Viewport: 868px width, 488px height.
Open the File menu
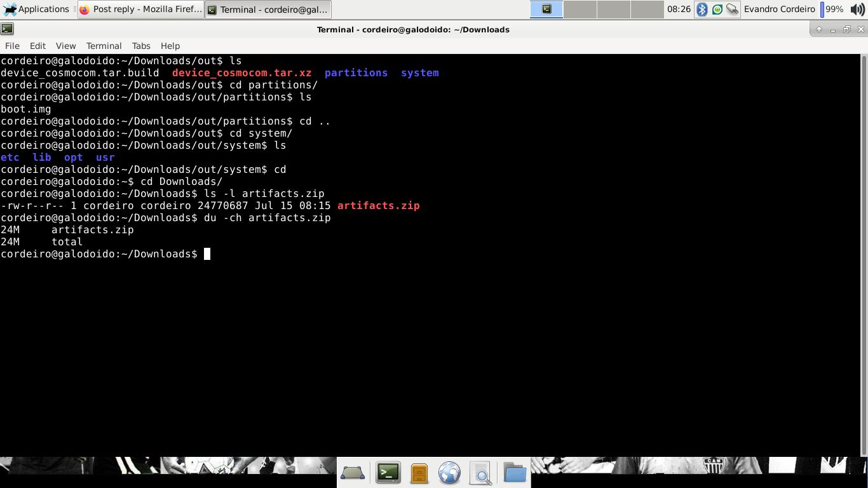(x=12, y=46)
